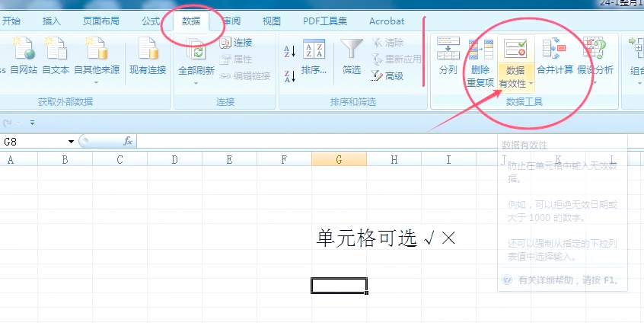
Task: Sort descending with Z-to-A icon
Action: (x=290, y=76)
